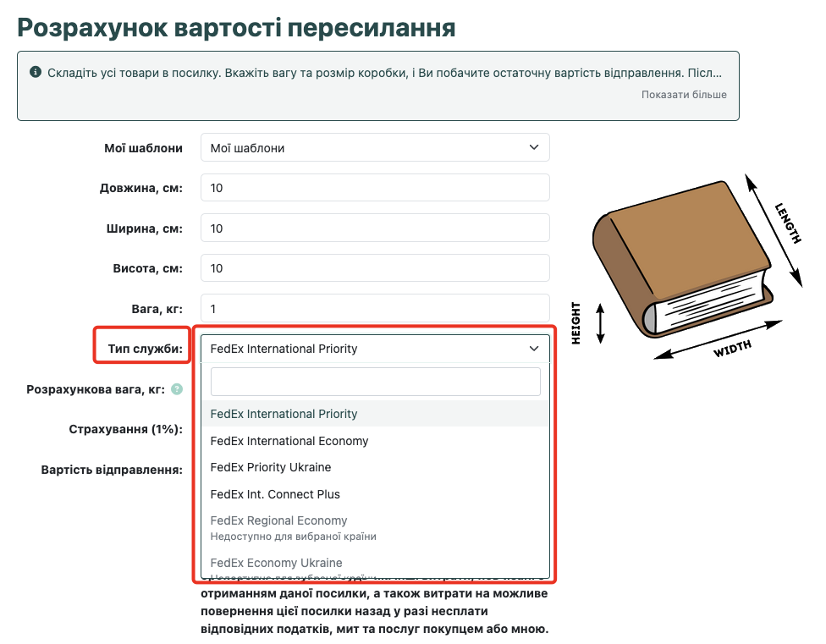Click disabled FedEx Regional Economy option
Image resolution: width=826 pixels, height=644 pixels.
[x=375, y=528]
